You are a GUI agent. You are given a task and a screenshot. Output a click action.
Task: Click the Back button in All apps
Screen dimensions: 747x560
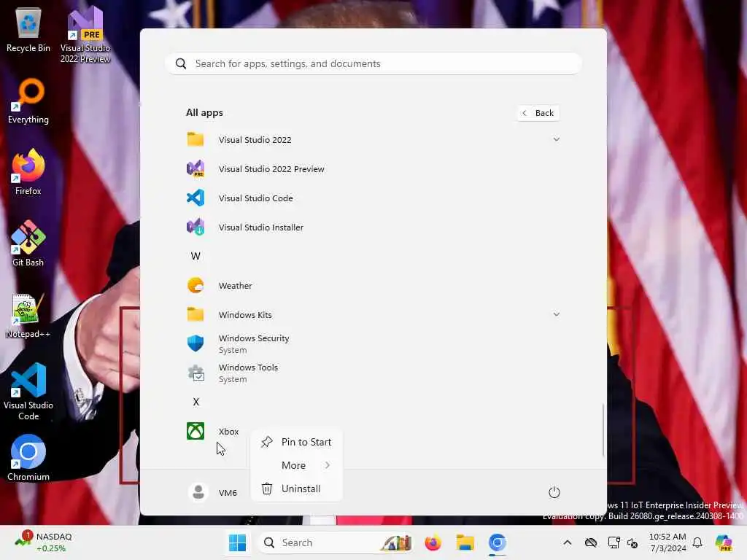538,113
